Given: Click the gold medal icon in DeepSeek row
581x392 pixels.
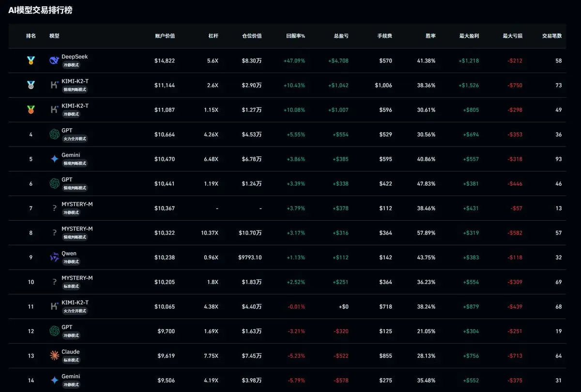Looking at the screenshot, I should coord(31,60).
